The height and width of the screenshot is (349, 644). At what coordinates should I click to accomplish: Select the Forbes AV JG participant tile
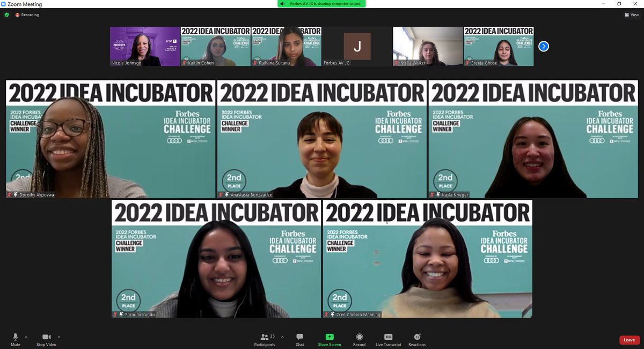357,46
